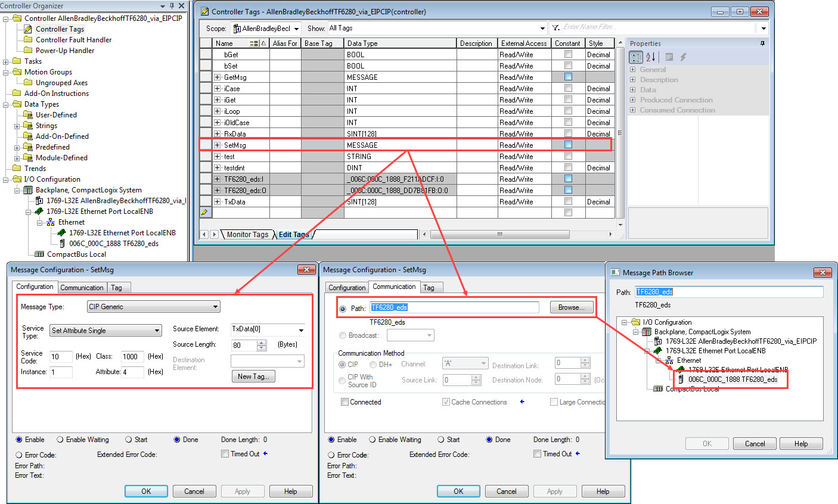Select the Start radio in Communication dialog
This screenshot has width=838, height=504.
click(x=441, y=440)
